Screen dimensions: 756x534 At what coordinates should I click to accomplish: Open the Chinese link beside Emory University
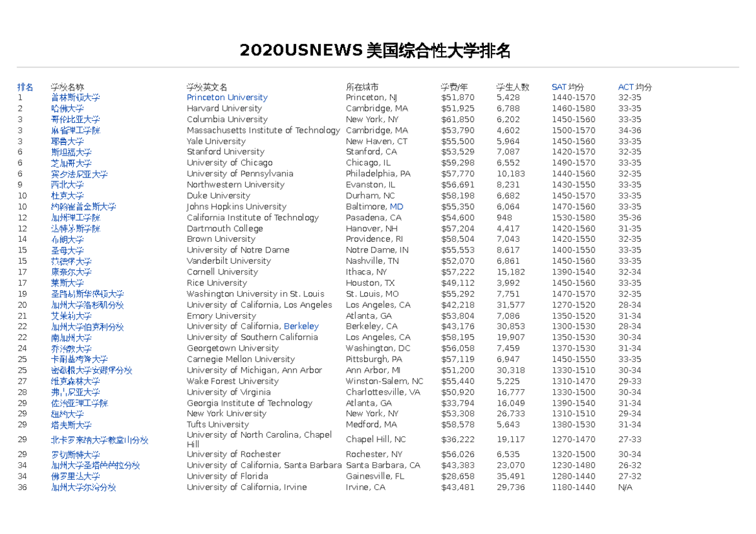(71, 315)
